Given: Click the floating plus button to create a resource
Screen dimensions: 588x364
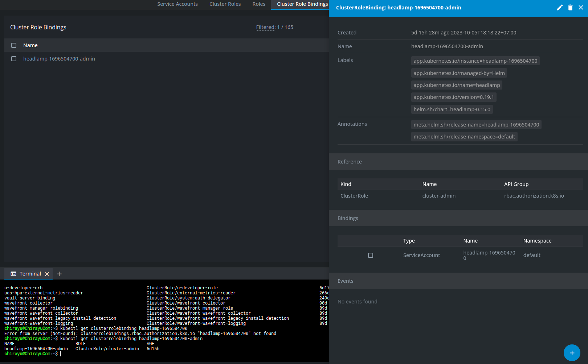Looking at the screenshot, I should click(x=572, y=352).
